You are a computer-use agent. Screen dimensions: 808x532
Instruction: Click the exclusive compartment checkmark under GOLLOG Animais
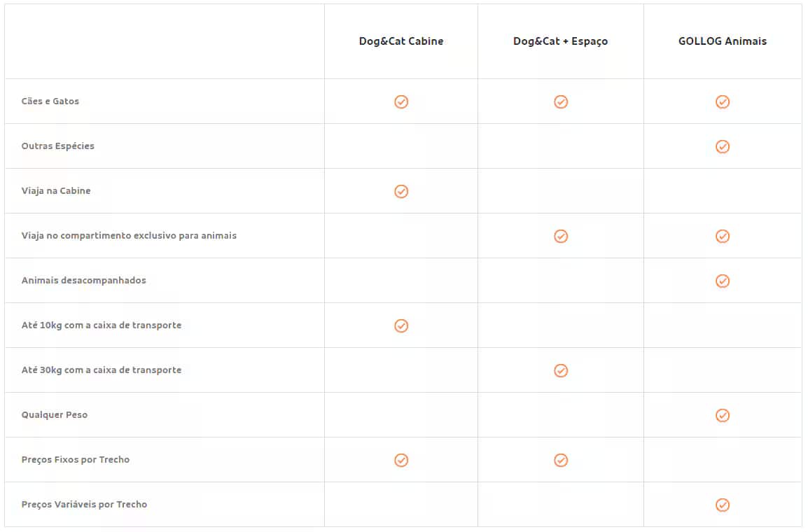pyautogui.click(x=723, y=236)
